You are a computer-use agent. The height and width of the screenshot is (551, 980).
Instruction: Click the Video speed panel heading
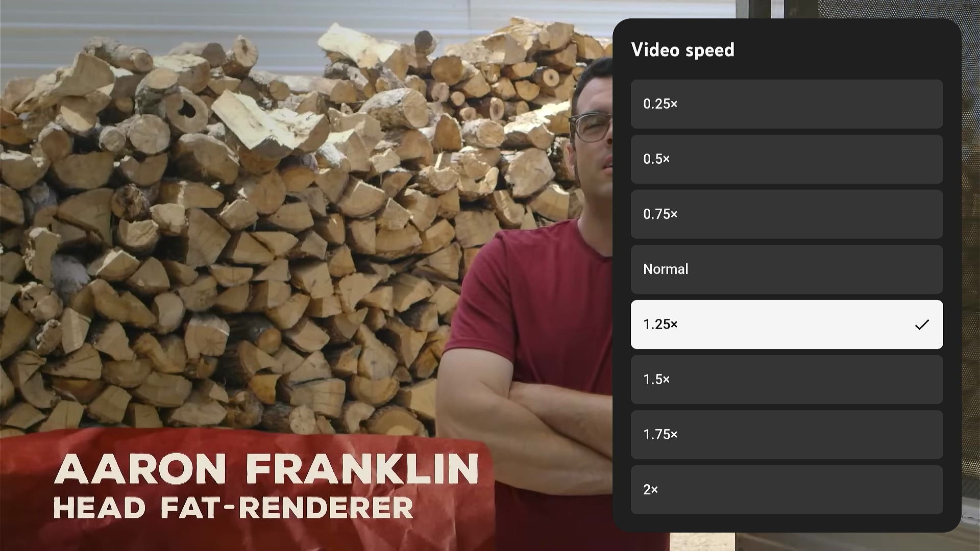tap(683, 49)
